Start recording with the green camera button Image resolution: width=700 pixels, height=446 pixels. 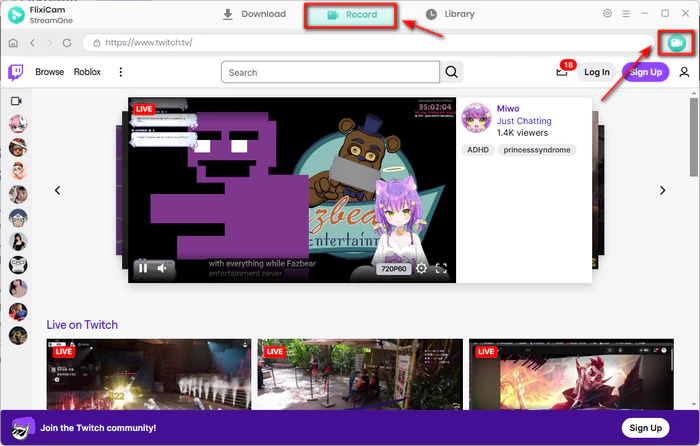(x=676, y=43)
